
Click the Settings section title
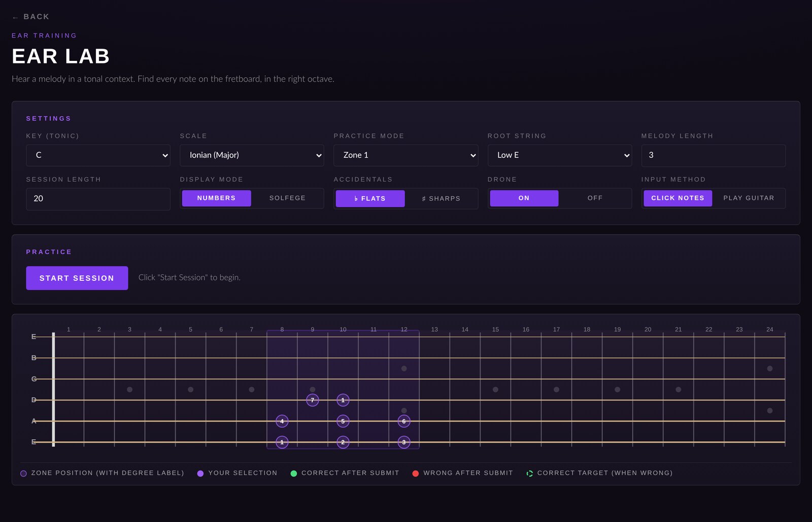coord(49,119)
